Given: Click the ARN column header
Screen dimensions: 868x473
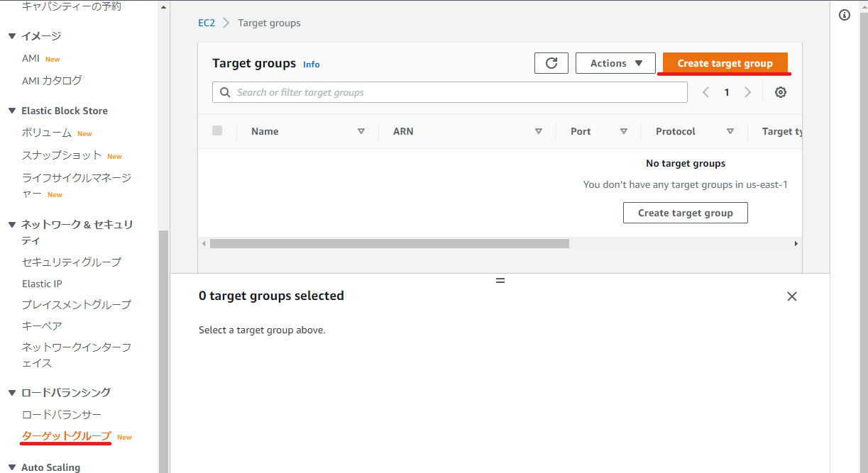Looking at the screenshot, I should pos(403,131).
